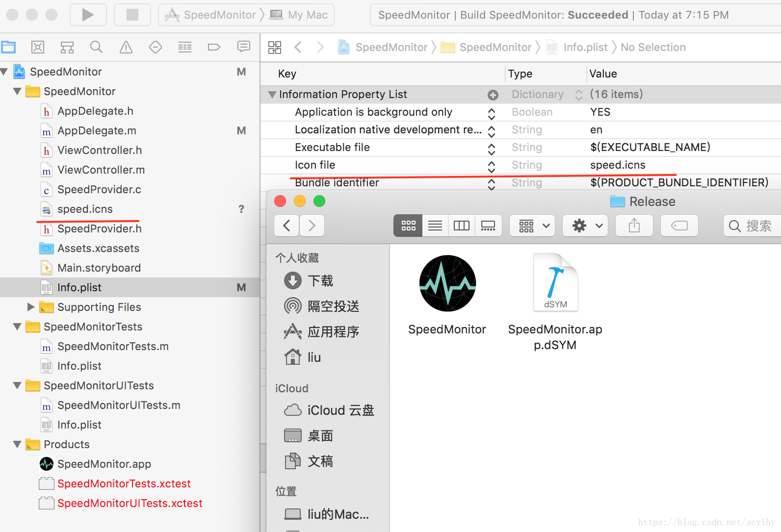
Task: Open the Source Control hierarchy navigator
Action: pos(67,47)
